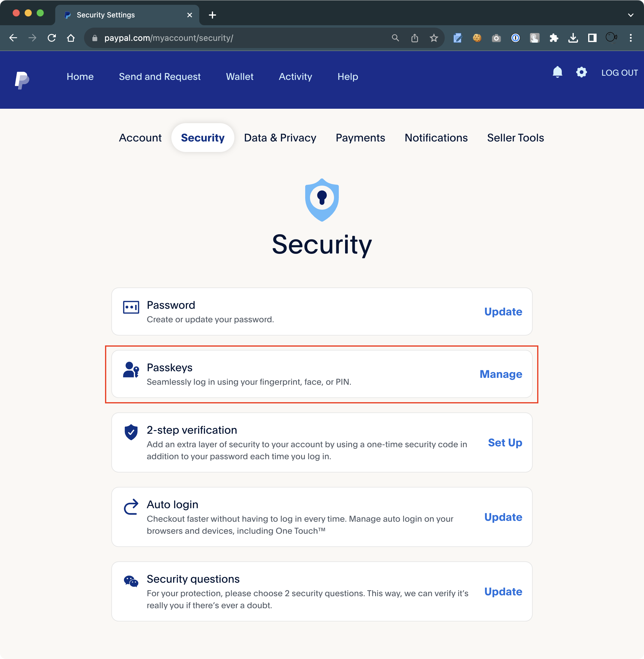Viewport: 644px width, 659px height.
Task: Open account settings gear icon
Action: point(581,72)
